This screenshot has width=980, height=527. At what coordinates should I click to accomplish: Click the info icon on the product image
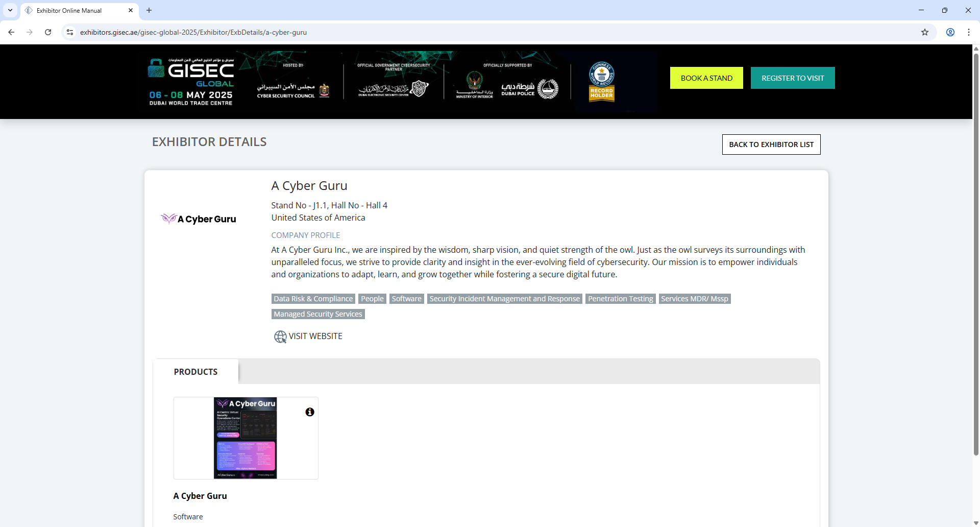[309, 412]
